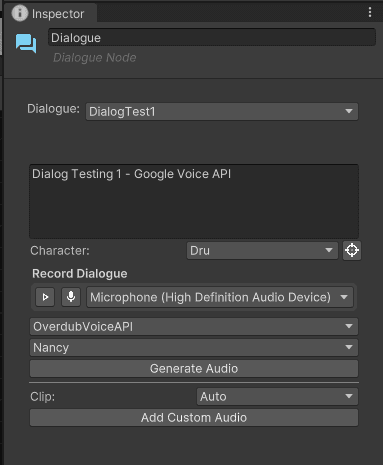Click the Generate Audio button
This screenshot has height=465, width=383.
coord(194,368)
